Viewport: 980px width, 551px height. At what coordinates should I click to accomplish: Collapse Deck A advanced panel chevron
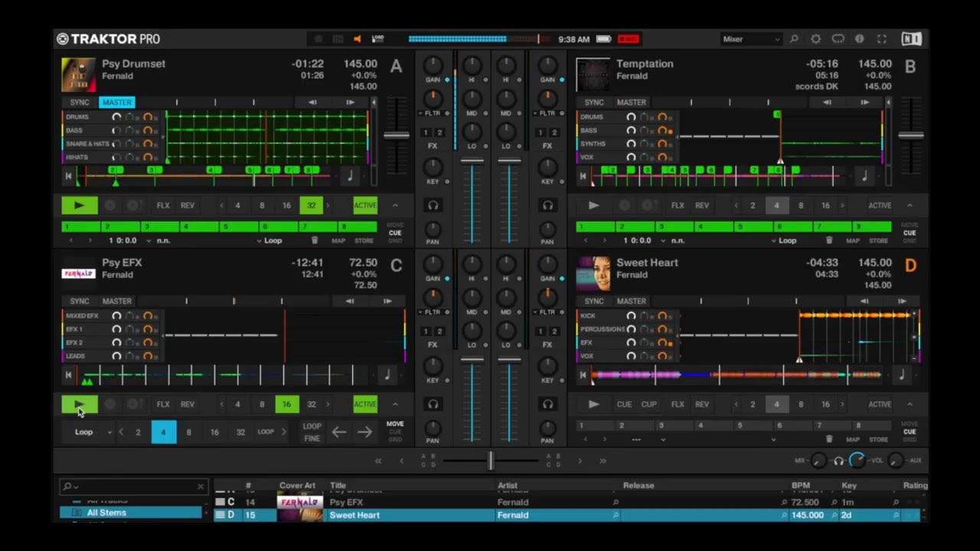[395, 205]
